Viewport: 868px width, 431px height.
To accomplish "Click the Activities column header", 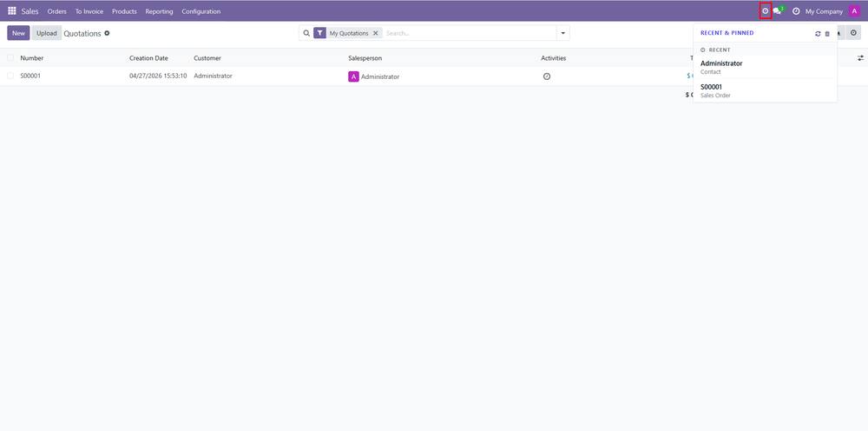I will point(554,58).
